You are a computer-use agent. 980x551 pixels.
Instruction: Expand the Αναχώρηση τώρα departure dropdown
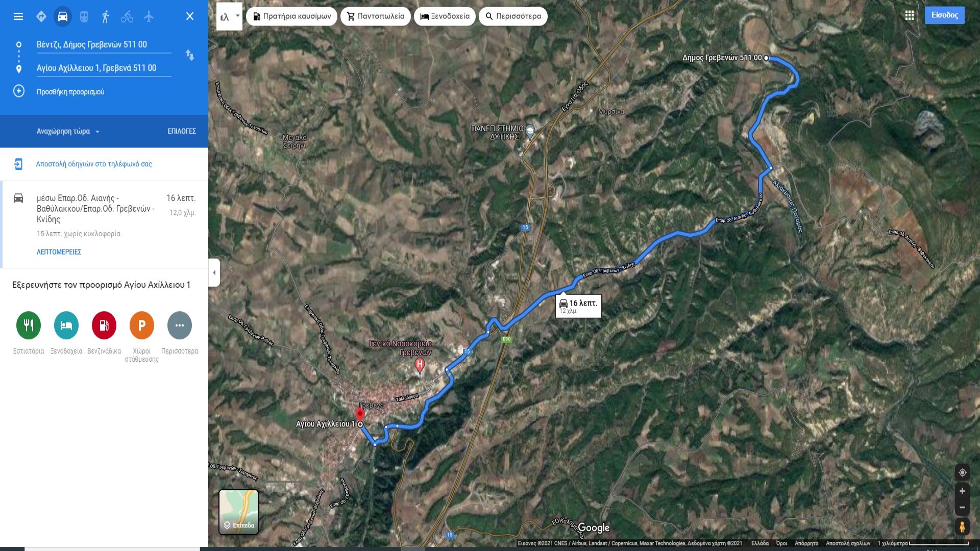click(68, 131)
